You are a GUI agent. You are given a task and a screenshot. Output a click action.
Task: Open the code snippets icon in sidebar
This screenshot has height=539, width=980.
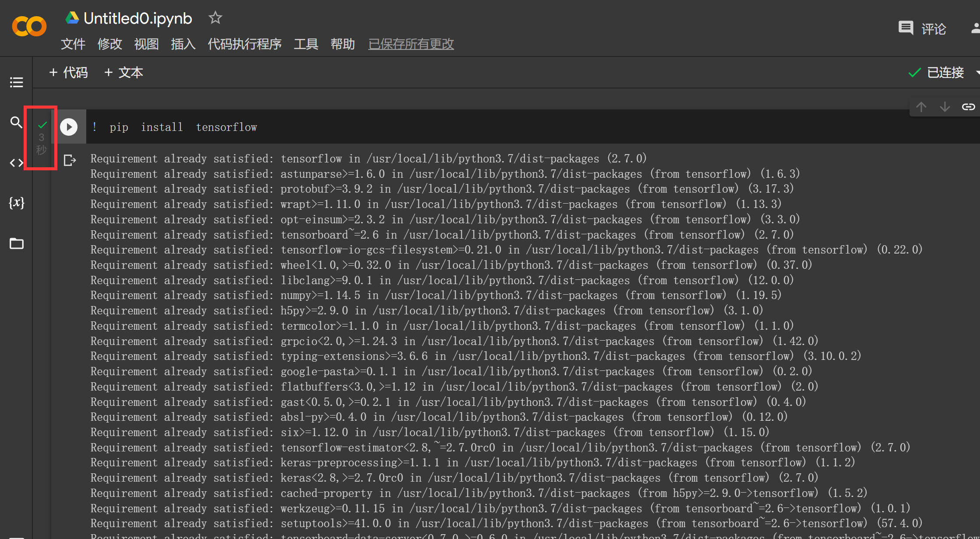click(16, 163)
